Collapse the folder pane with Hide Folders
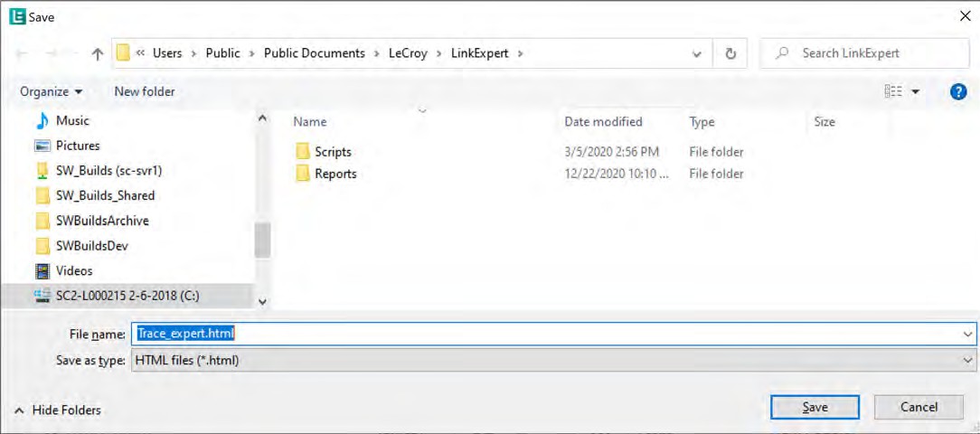 [58, 410]
